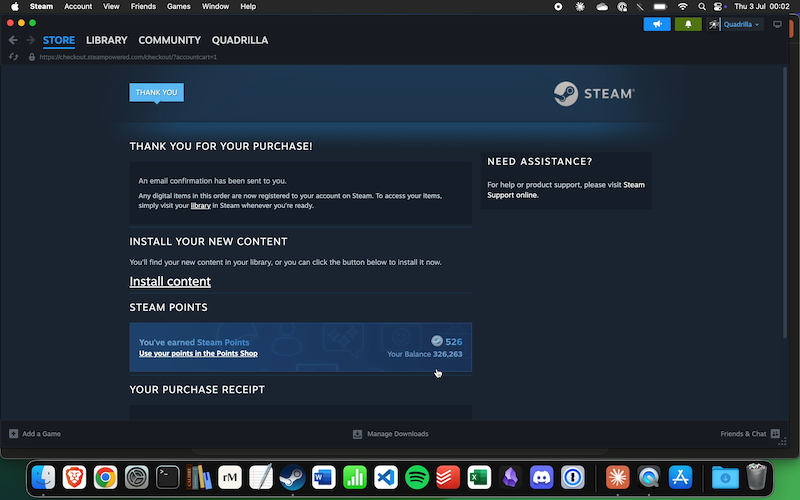Go to the COMMUNITY tab
Screen dimensions: 800x500
click(169, 40)
